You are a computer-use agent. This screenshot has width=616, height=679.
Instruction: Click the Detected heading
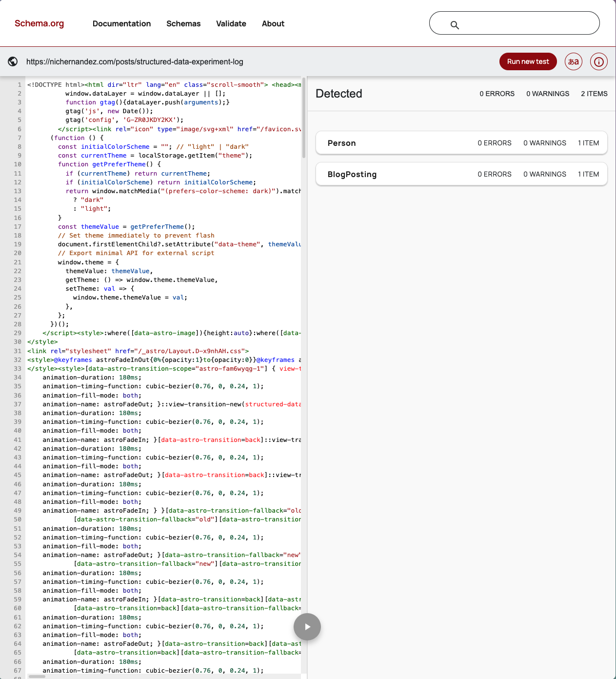point(339,94)
